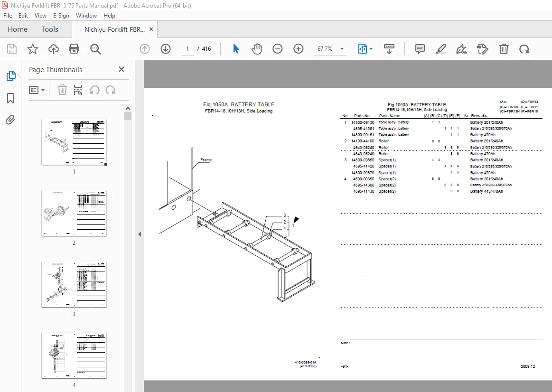Choose the Hand pan tool
The height and width of the screenshot is (392, 552).
[x=257, y=49]
